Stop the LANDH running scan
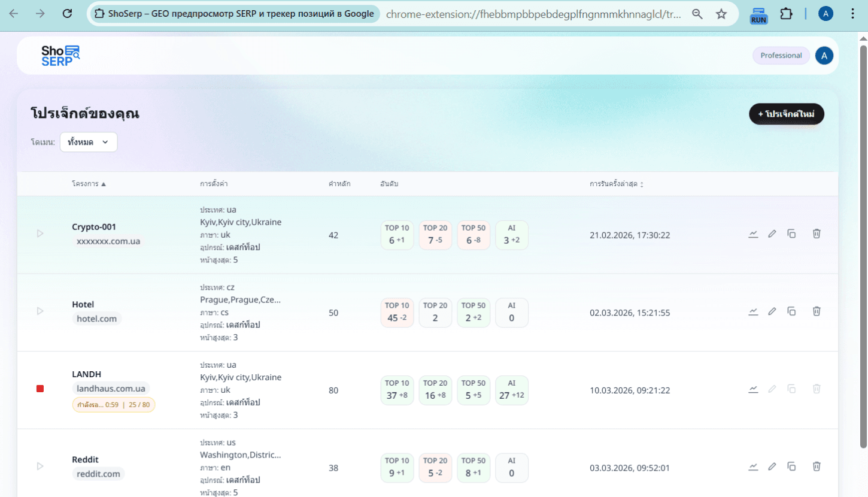 coord(40,389)
